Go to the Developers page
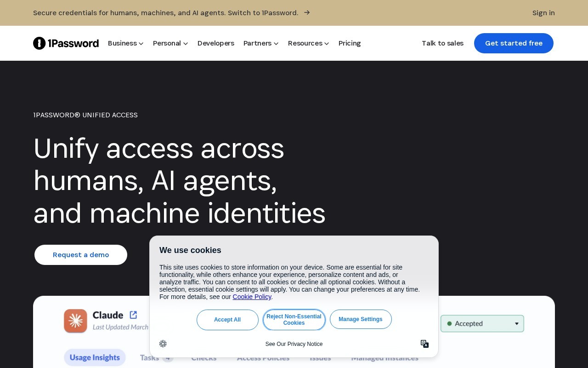 coord(216,43)
